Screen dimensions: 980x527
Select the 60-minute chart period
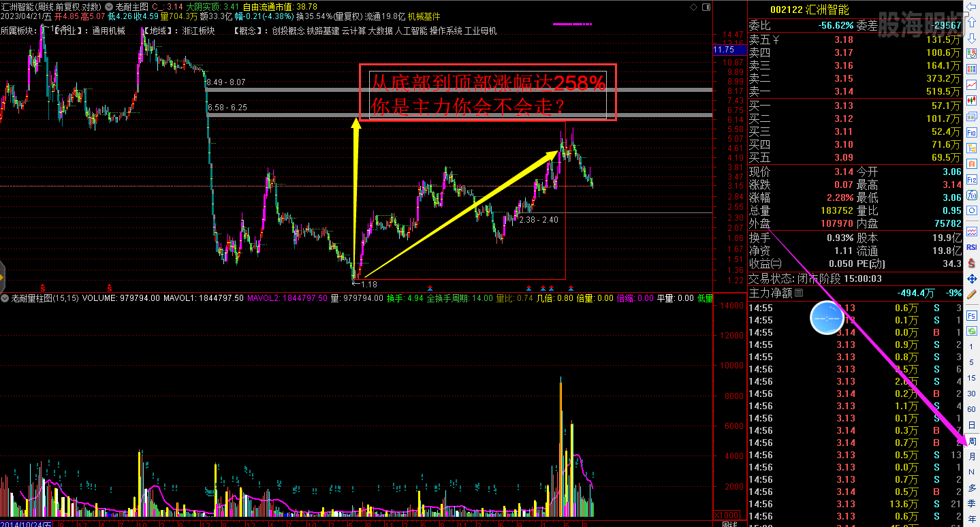(972, 409)
